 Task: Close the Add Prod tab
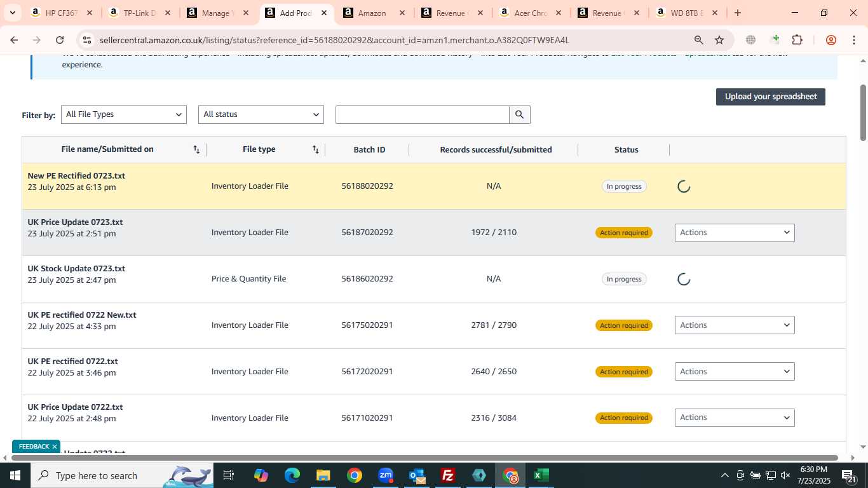[x=323, y=13]
